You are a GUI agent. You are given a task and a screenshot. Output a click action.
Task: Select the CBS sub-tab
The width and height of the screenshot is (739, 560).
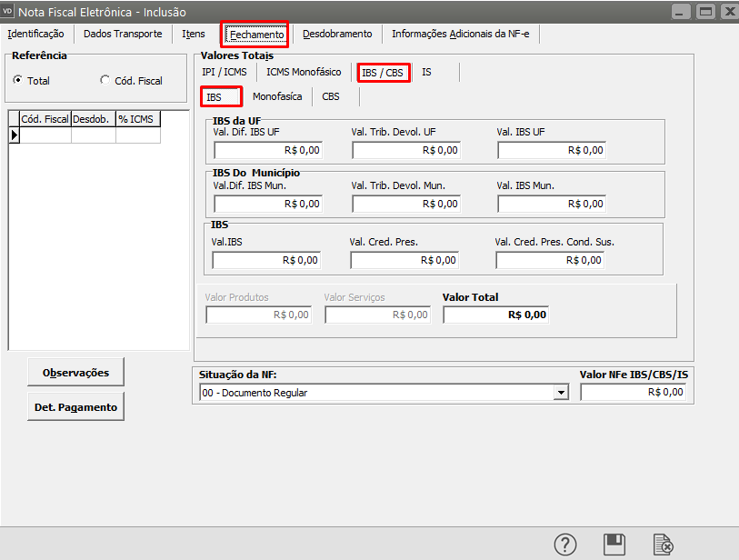[331, 96]
